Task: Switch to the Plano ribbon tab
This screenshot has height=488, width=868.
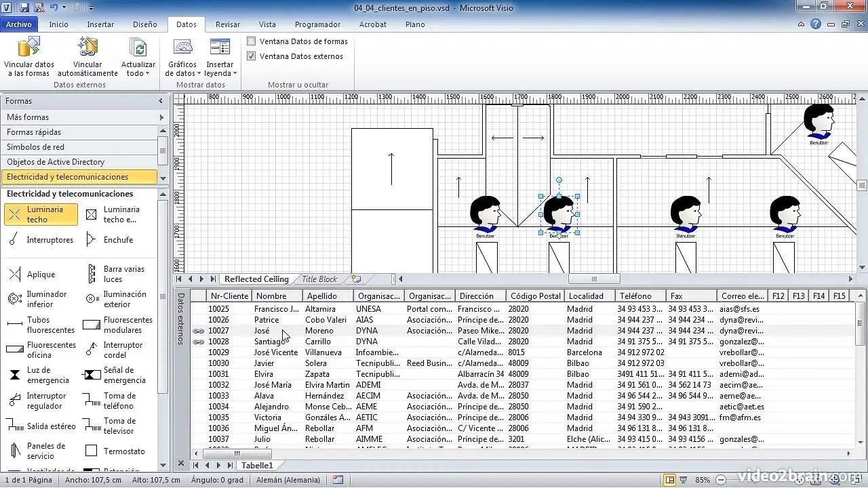Action: pyautogui.click(x=415, y=24)
